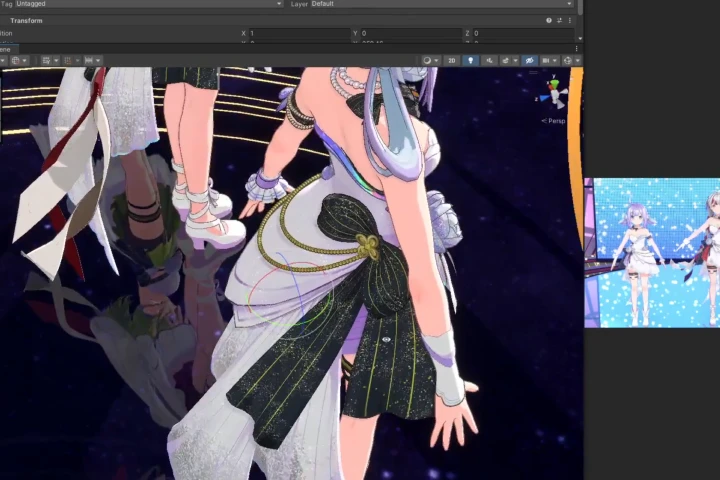Toggle hidden objects visibility eye icon

(x=529, y=61)
